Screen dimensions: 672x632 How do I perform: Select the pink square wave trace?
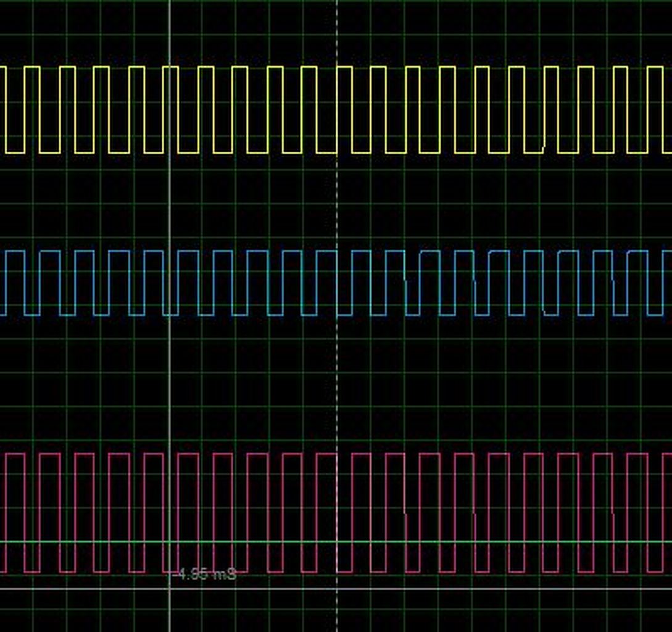(336, 513)
